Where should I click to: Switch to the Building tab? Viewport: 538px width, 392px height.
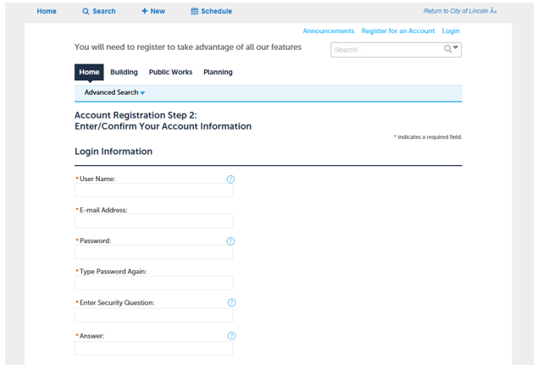click(124, 73)
